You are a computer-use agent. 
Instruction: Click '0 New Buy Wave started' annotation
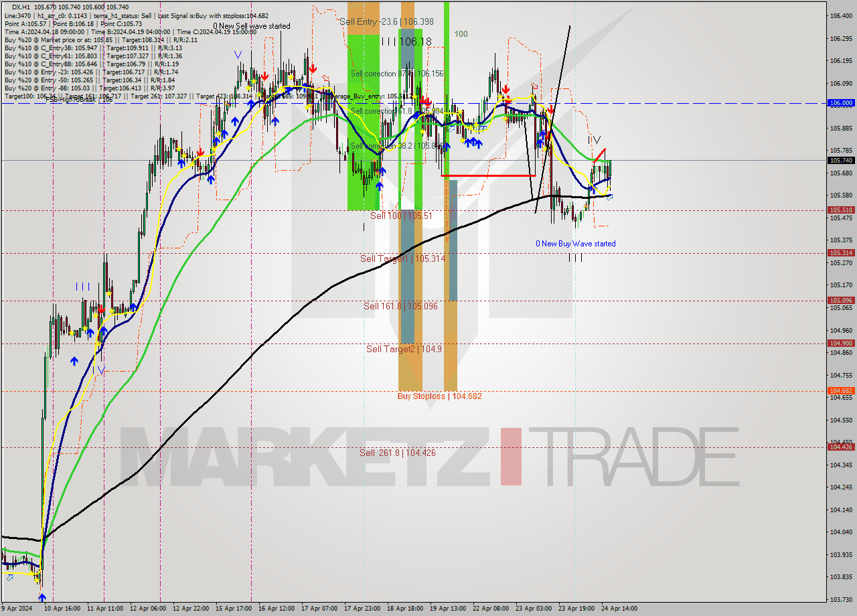coord(575,244)
